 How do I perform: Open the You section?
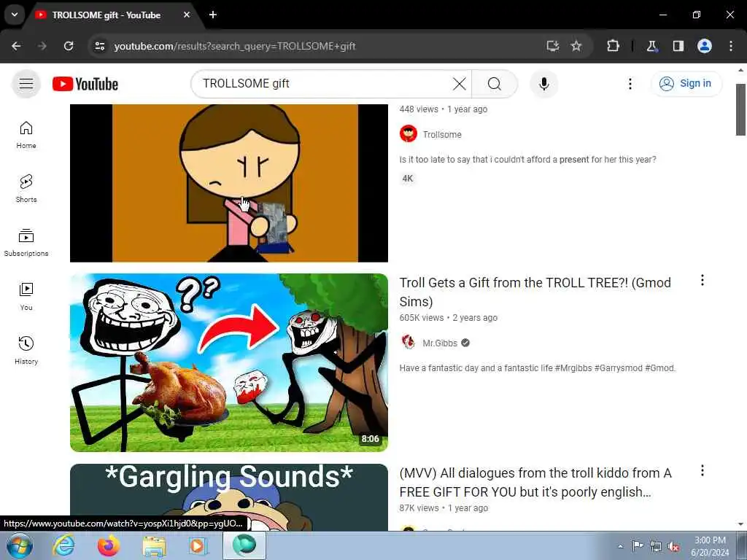point(26,296)
